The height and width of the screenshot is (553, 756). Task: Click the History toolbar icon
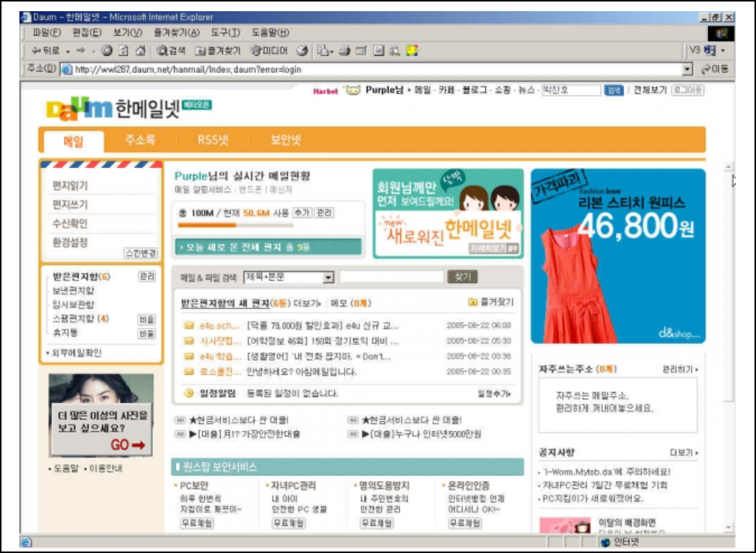302,51
